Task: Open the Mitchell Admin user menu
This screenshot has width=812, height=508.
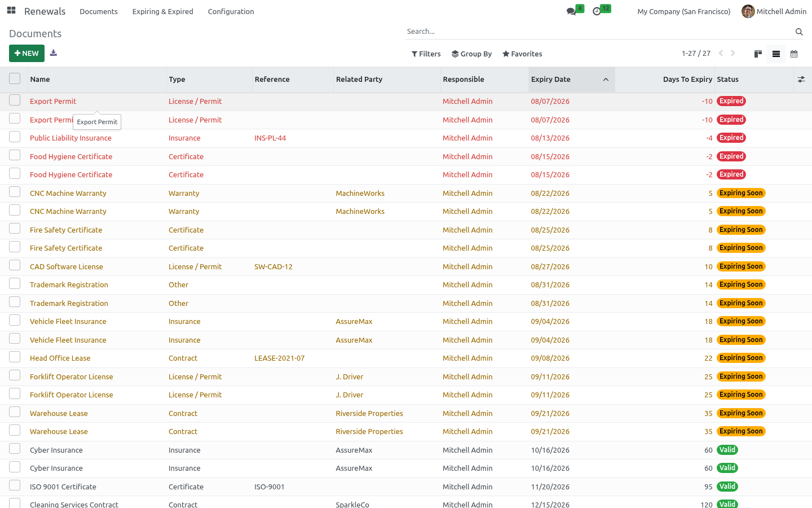Action: click(x=774, y=11)
